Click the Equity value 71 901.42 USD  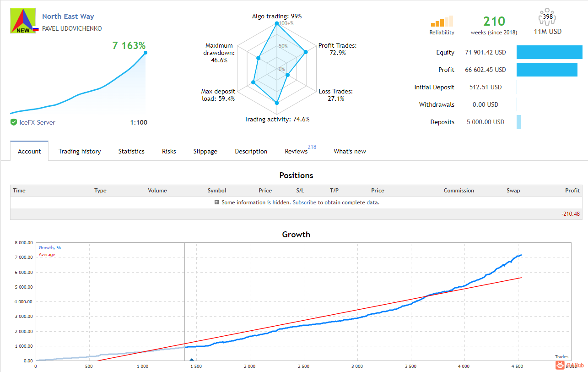[486, 52]
